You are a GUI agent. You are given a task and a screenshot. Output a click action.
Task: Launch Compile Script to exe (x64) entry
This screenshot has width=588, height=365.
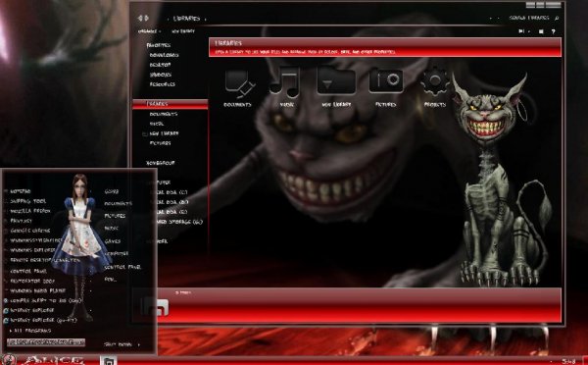click(x=42, y=301)
